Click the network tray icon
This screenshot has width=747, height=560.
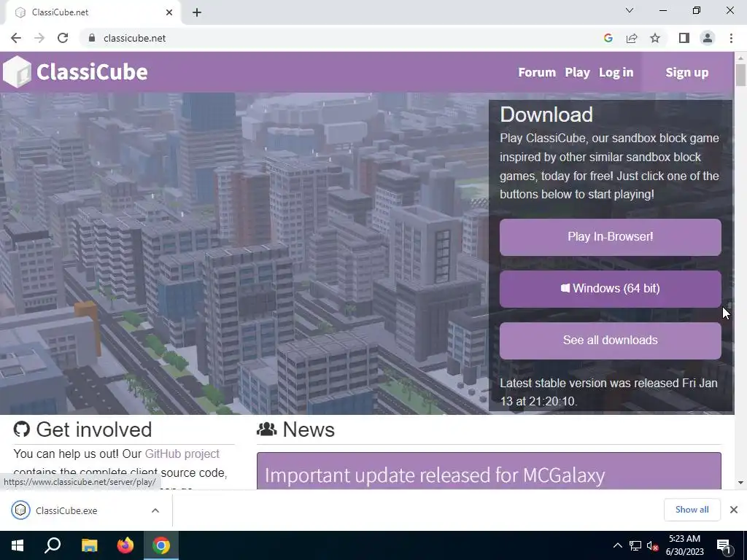(x=635, y=545)
